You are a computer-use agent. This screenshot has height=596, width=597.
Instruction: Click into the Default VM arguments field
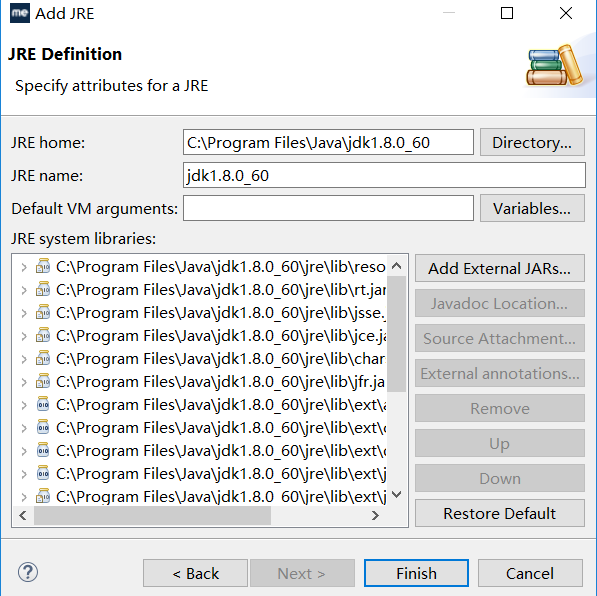coord(328,208)
